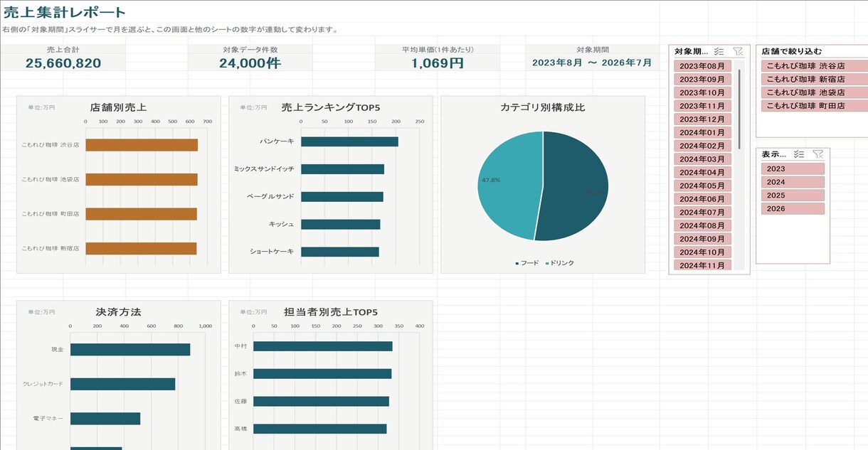The width and height of the screenshot is (868, 450).
Task: Select the 中村 bar in 担当者別売上 chart
Action: tap(322, 346)
